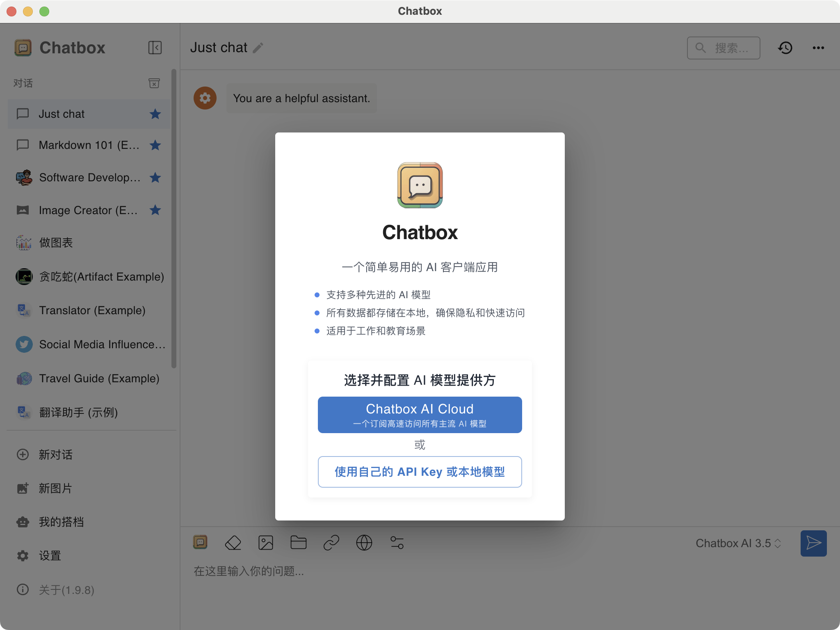Click the Chatbox logo in the sidebar header
Image resolution: width=840 pixels, height=630 pixels.
pos(23,48)
